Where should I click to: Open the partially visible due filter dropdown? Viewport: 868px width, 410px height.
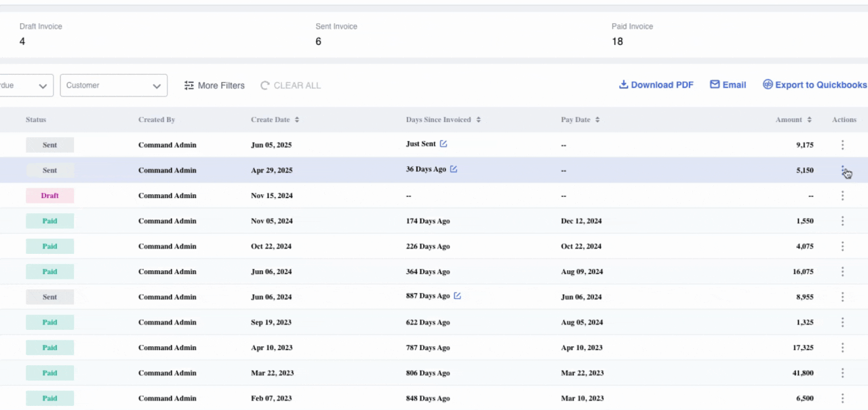point(27,86)
